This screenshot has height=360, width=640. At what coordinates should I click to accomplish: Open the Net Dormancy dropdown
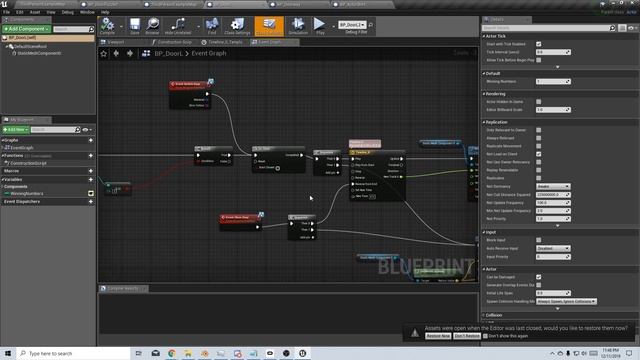553,187
